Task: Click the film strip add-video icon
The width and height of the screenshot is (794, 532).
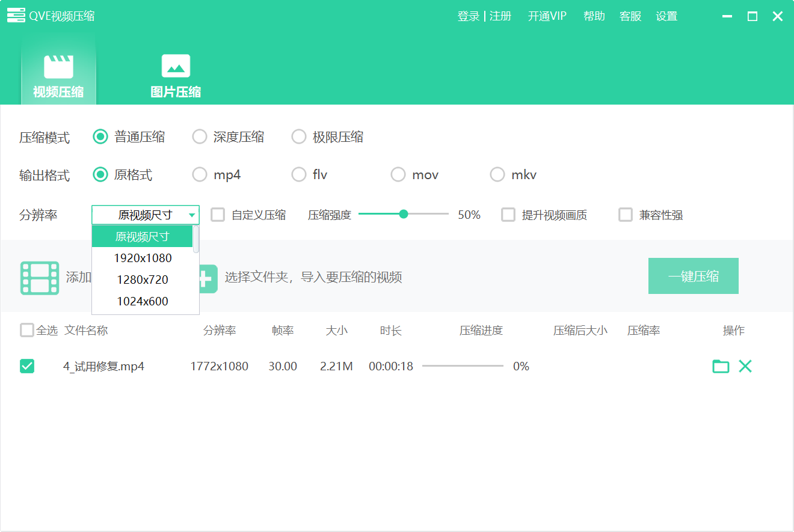Action: [40, 278]
